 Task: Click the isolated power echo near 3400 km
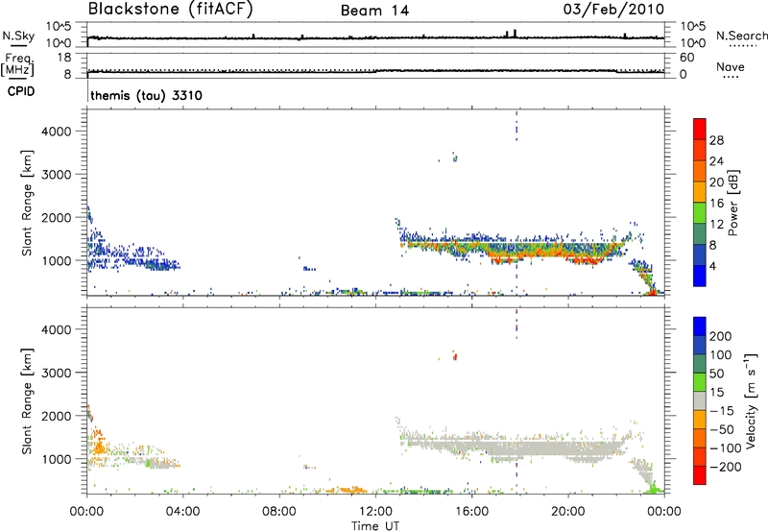coord(455,158)
